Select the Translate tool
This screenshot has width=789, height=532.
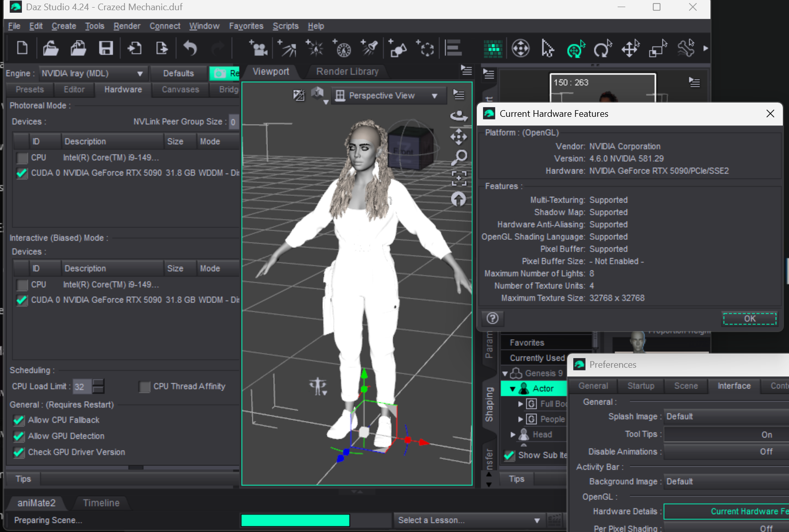(630, 49)
